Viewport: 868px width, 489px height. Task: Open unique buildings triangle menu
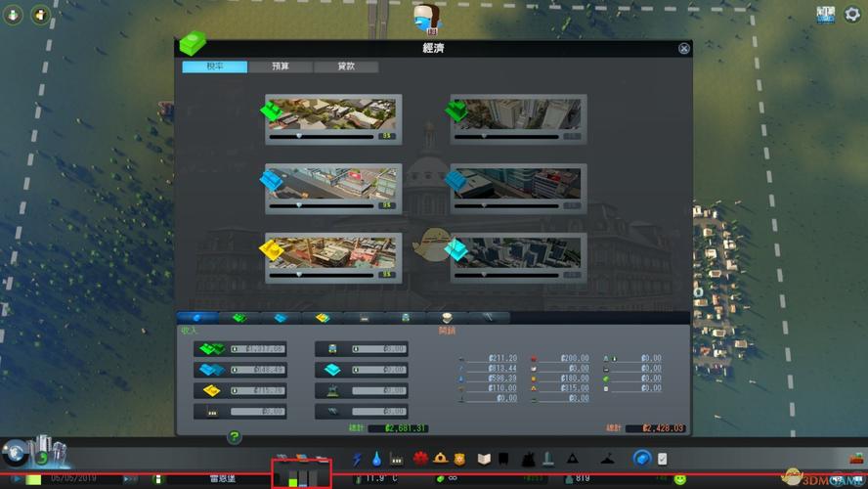click(573, 459)
